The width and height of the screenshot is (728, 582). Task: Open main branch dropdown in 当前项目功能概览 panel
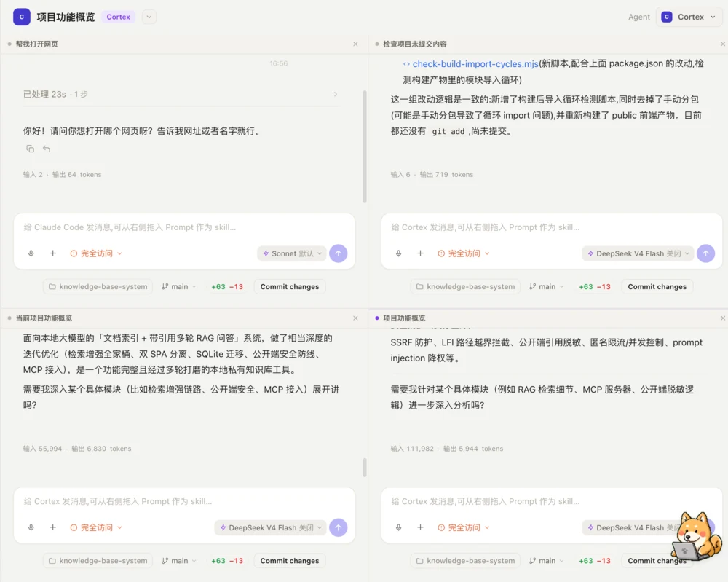179,561
